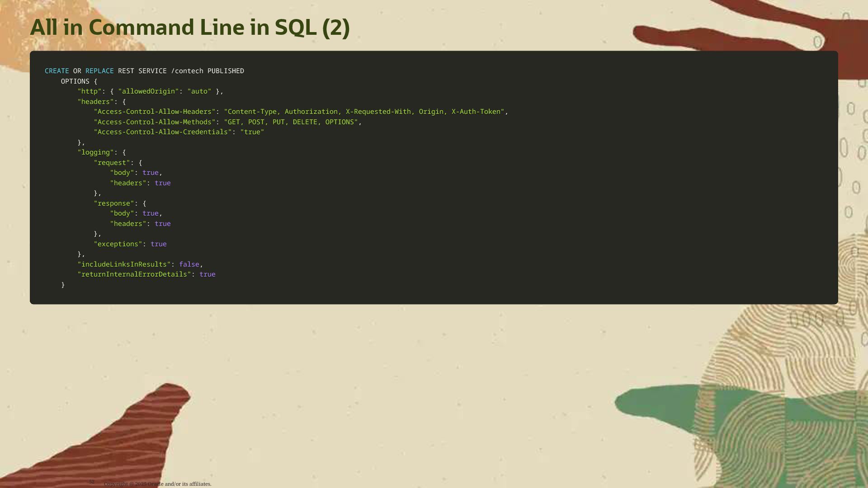Image resolution: width=868 pixels, height=488 pixels.
Task: Click the slide title 'All in Command Line in SQL (2)'
Action: 190,28
